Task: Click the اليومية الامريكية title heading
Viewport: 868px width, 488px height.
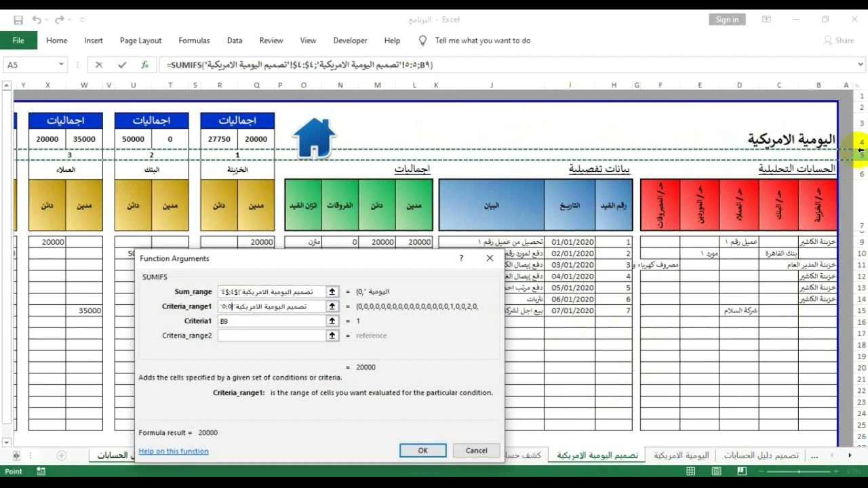Action: (791, 139)
